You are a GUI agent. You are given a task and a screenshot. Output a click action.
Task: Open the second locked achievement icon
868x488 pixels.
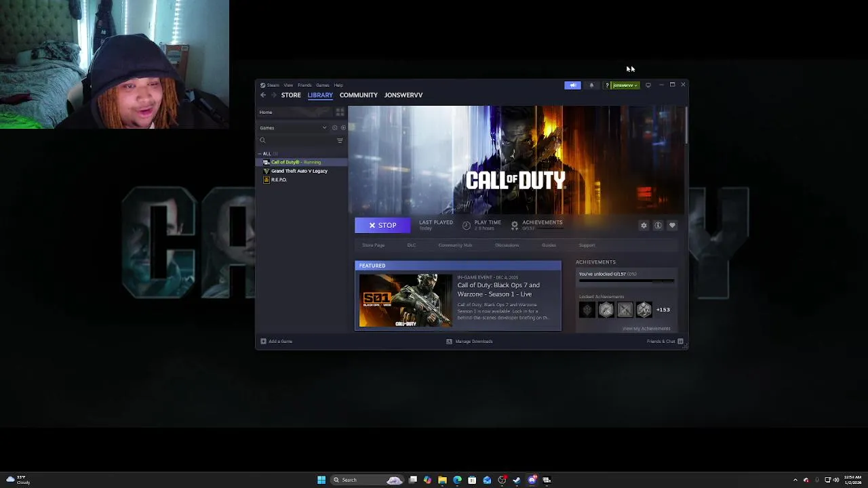606,310
